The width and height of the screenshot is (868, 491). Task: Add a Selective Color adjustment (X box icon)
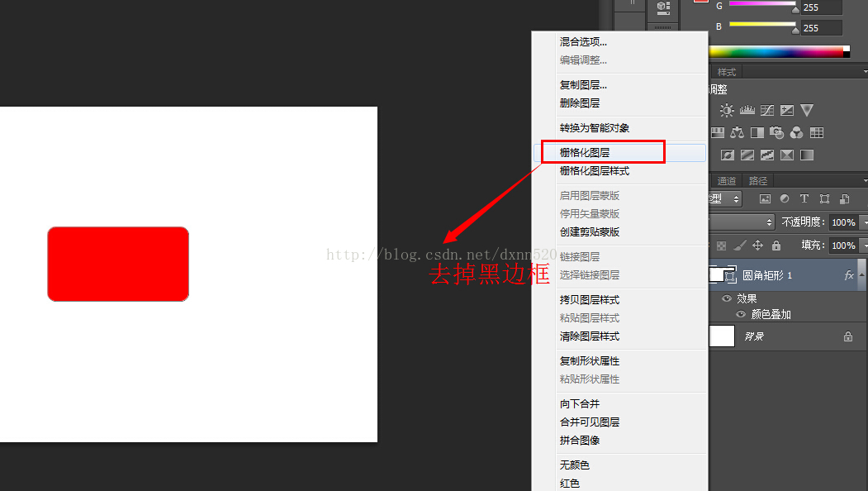pyautogui.click(x=786, y=155)
